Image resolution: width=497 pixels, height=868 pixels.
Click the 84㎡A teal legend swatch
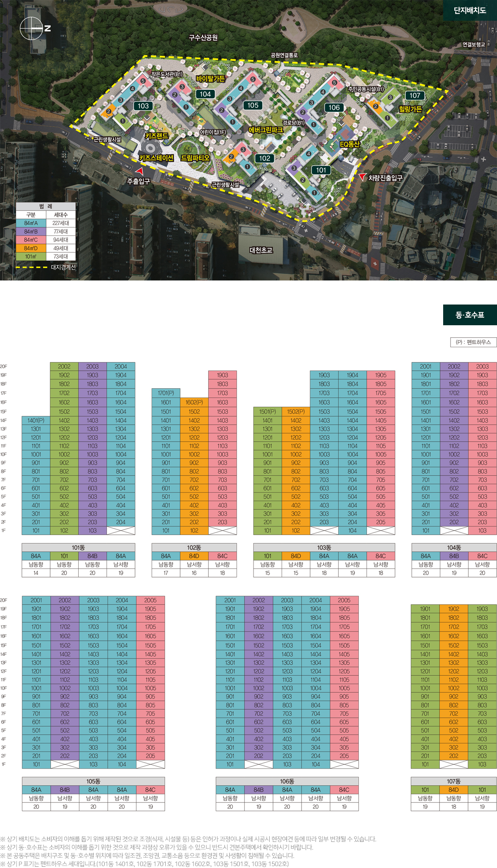pos(31,223)
